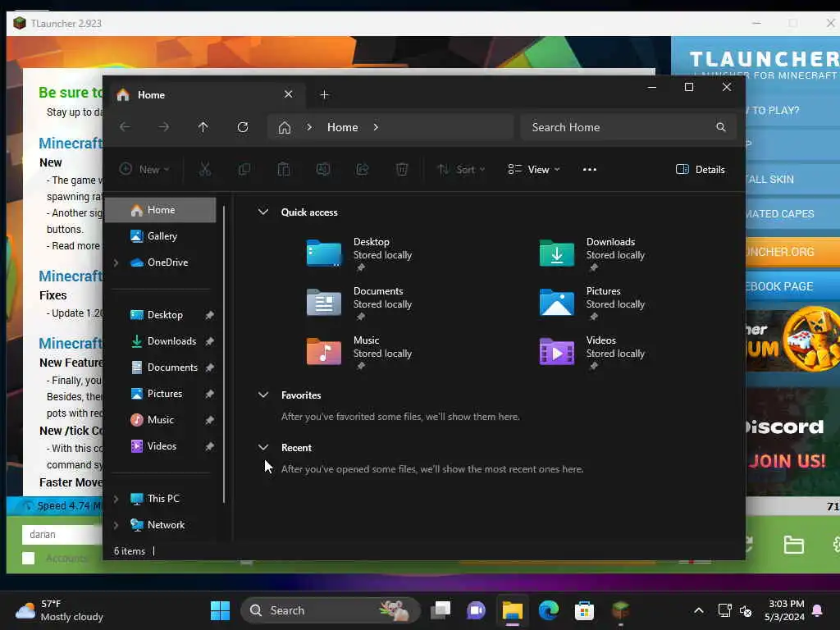
Task: Select Home in the navigation pane
Action: [x=161, y=210]
